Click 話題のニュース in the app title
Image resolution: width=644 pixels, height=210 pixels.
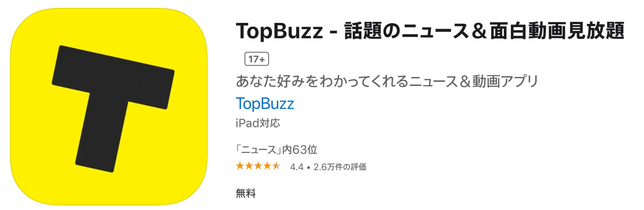tap(406, 31)
